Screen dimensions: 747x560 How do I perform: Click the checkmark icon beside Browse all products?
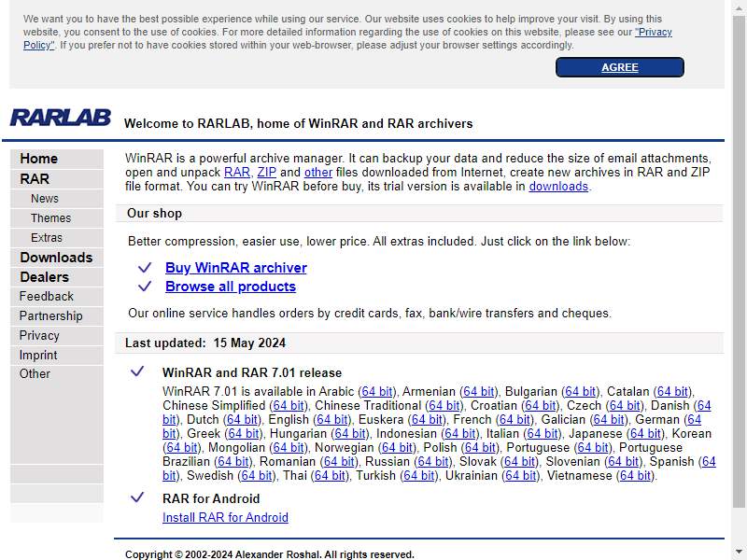coord(145,287)
